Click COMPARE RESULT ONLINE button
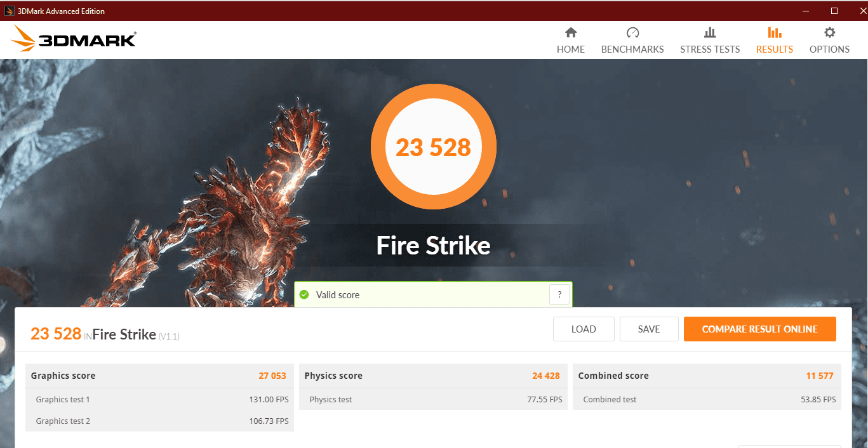The width and height of the screenshot is (868, 448). [x=760, y=329]
